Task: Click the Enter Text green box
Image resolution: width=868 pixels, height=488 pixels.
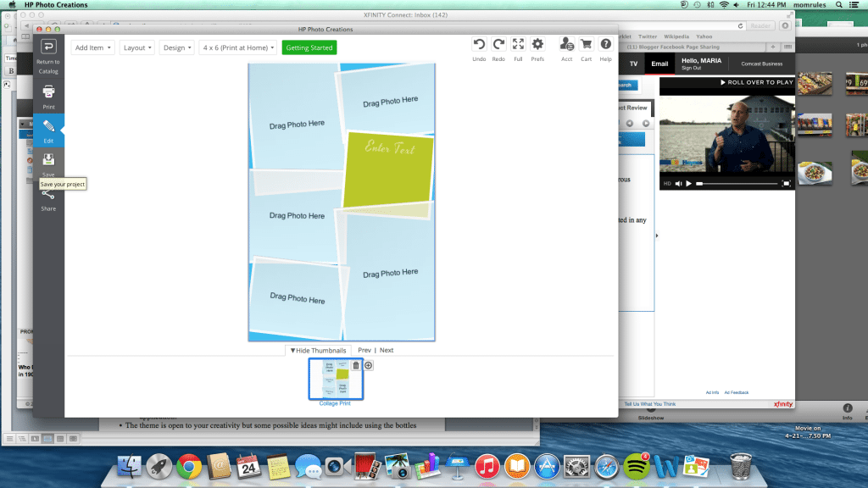Action: [388, 169]
